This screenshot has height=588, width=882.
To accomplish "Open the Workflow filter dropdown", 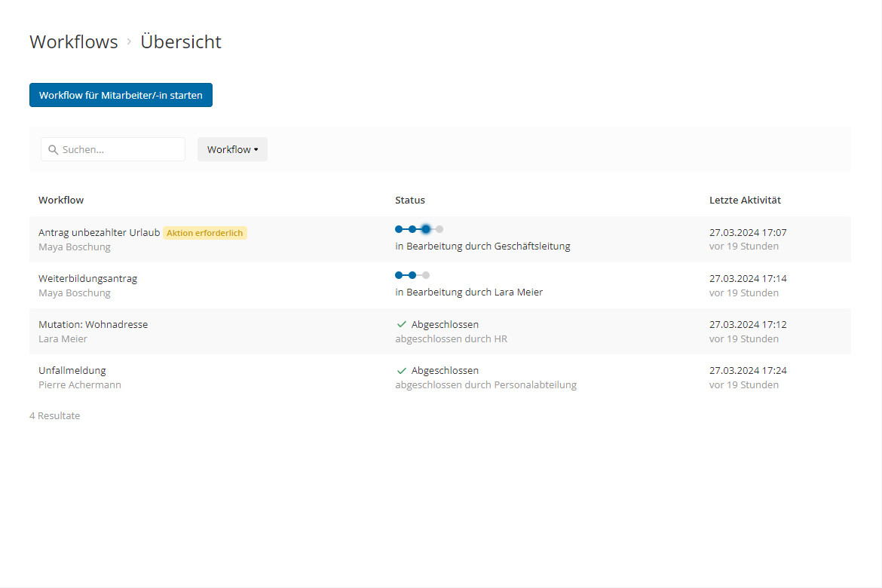I will (232, 149).
